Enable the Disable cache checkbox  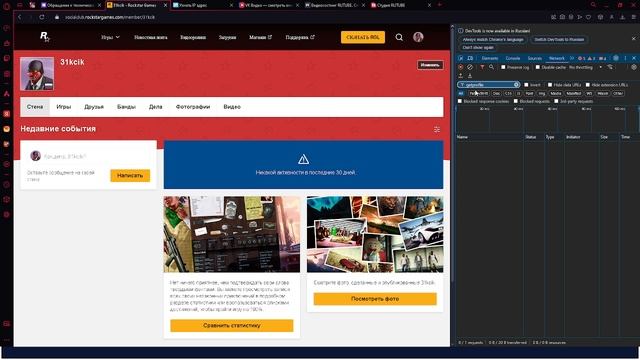(538, 67)
